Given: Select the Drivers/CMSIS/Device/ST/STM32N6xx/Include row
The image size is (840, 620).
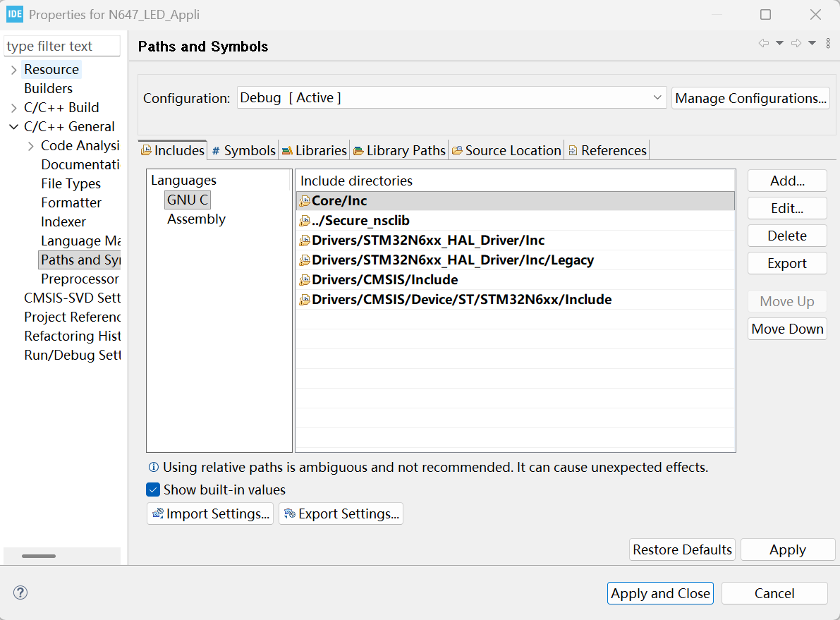Looking at the screenshot, I should click(516, 300).
